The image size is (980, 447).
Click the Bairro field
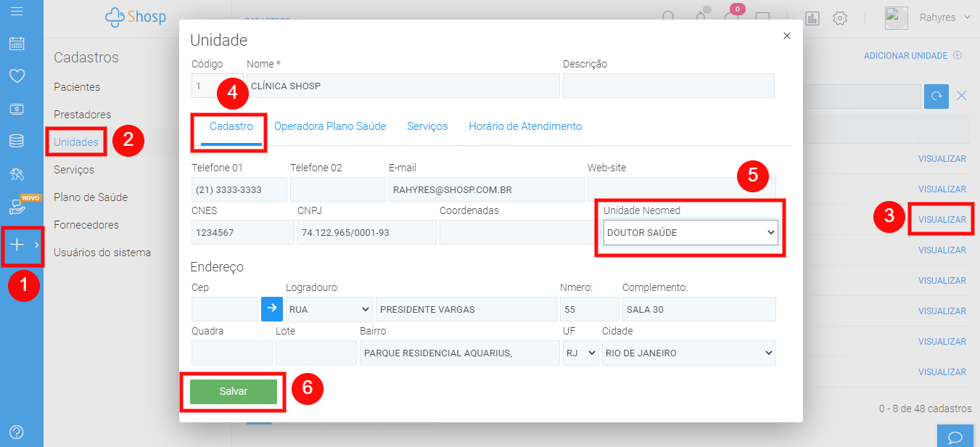pyautogui.click(x=460, y=353)
